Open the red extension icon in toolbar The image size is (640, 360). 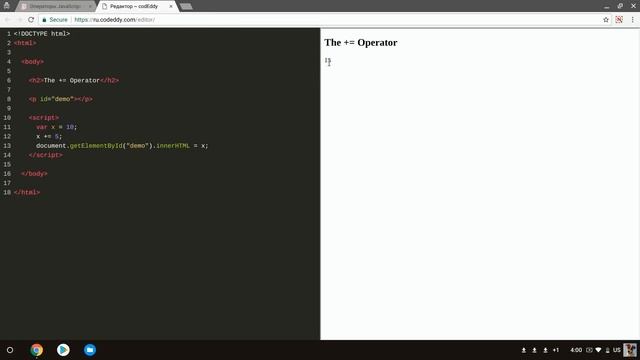coord(619,20)
